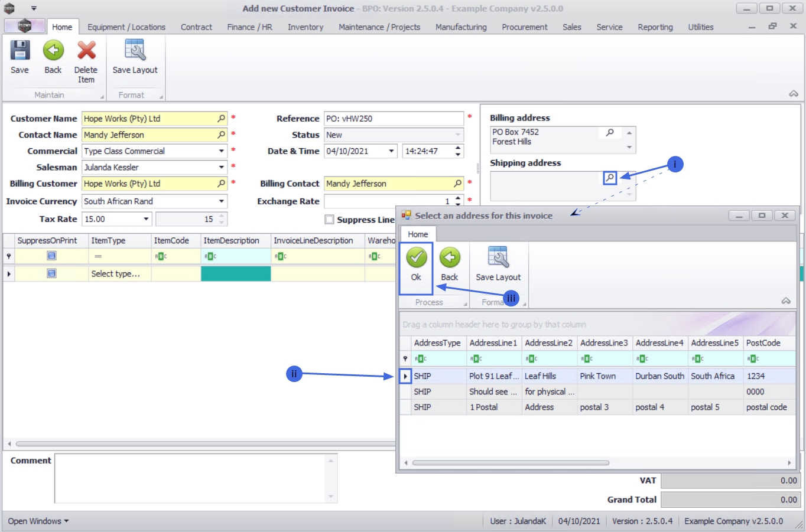Image resolution: width=806 pixels, height=532 pixels.
Task: Save the customer invoice
Action: point(19,58)
